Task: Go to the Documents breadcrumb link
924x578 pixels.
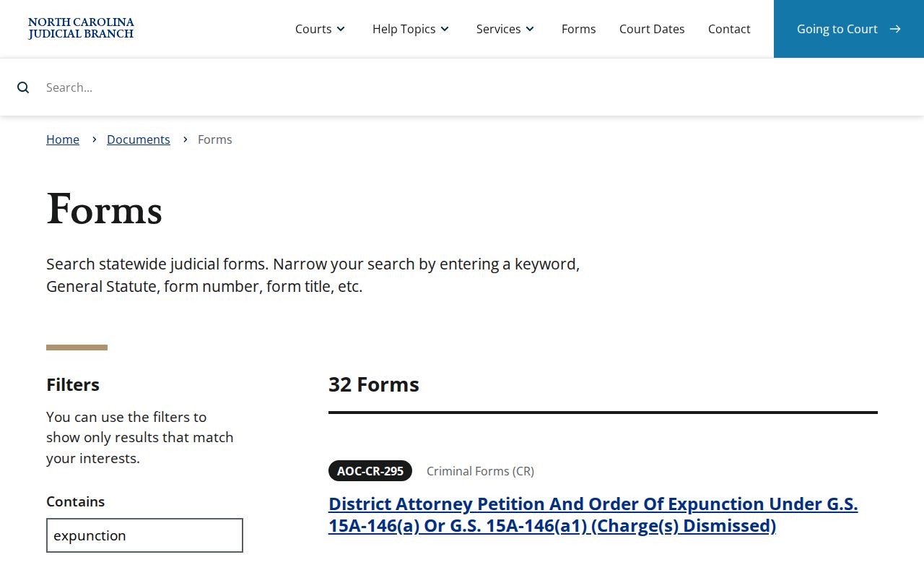Action: click(x=139, y=139)
